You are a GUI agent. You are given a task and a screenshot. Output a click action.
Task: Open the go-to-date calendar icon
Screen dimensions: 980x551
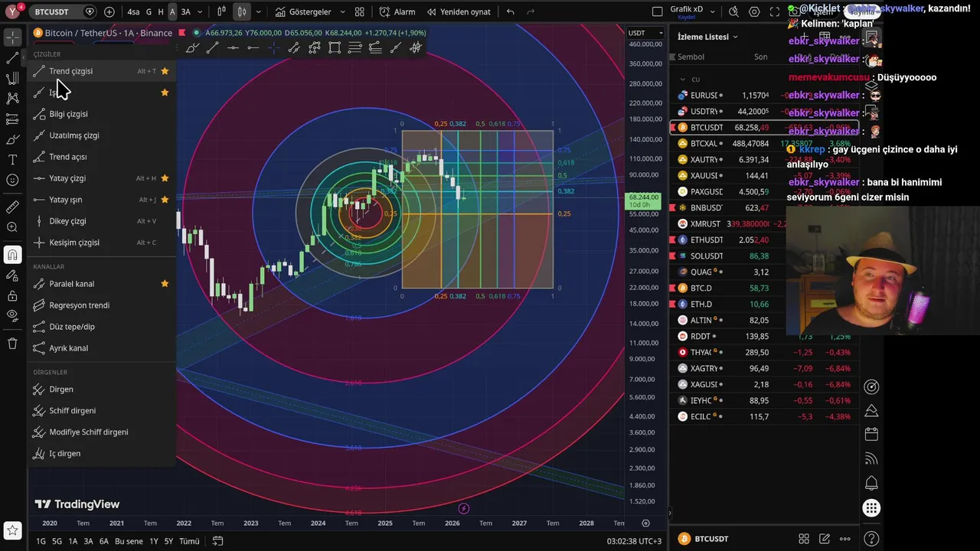(x=217, y=541)
